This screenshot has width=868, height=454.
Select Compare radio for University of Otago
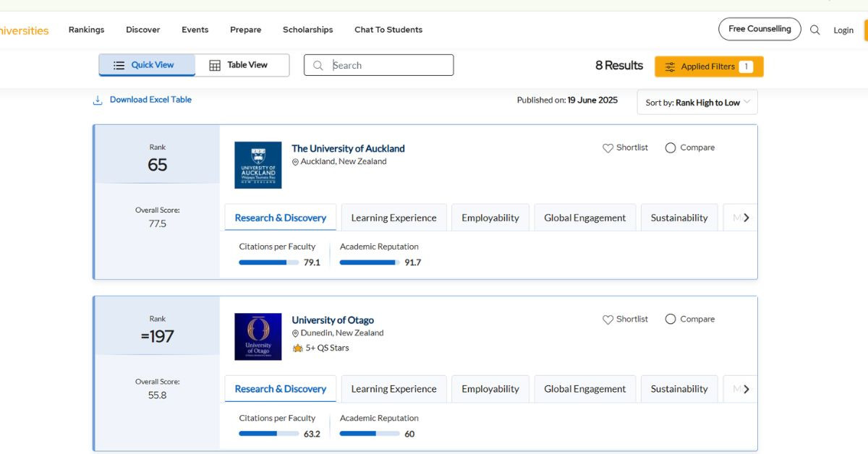click(671, 320)
